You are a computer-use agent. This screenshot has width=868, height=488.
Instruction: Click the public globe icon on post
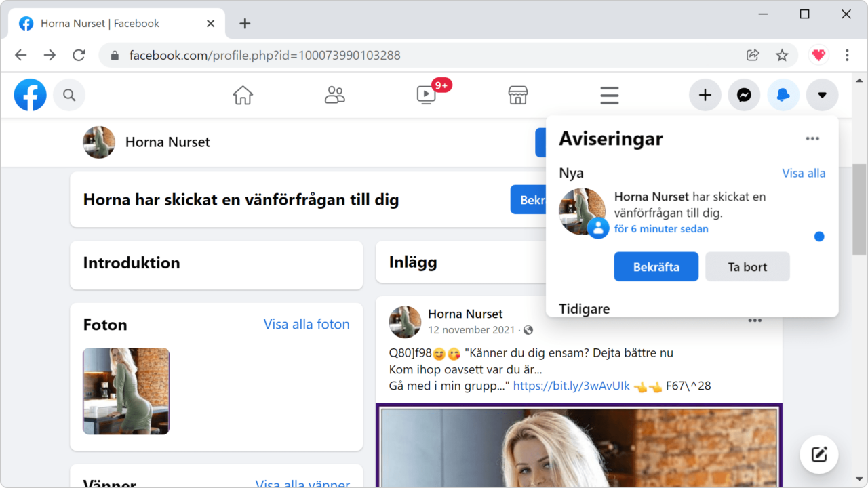coord(528,330)
